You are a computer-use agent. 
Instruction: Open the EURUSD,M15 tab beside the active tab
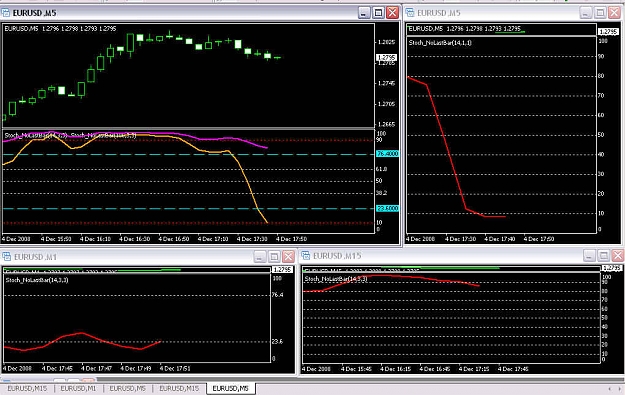tap(179, 388)
